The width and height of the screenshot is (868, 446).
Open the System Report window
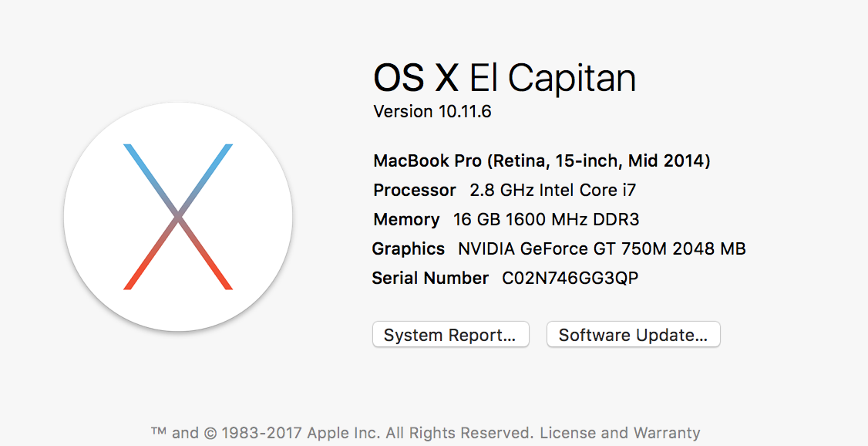click(450, 335)
